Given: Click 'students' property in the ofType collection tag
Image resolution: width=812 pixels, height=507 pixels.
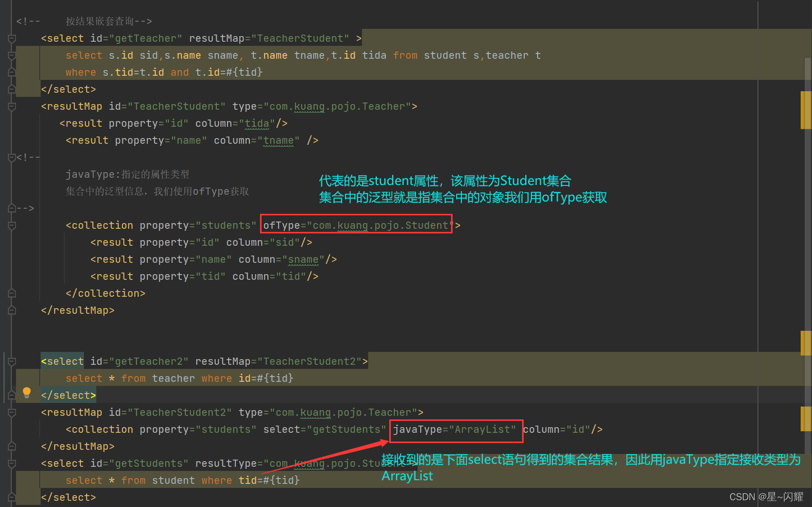Looking at the screenshot, I should (226, 226).
